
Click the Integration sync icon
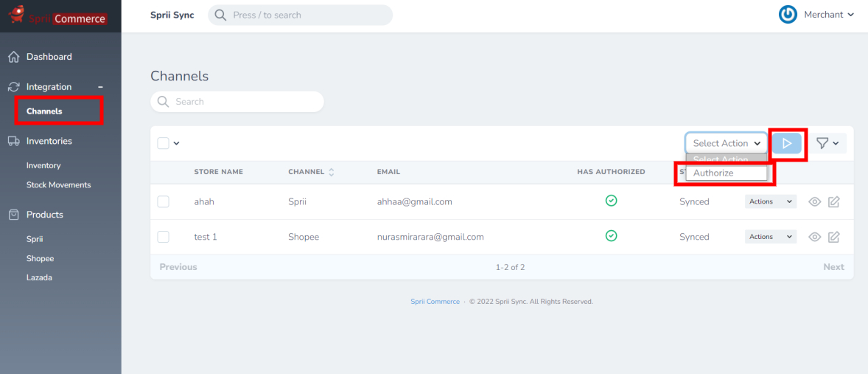point(14,87)
